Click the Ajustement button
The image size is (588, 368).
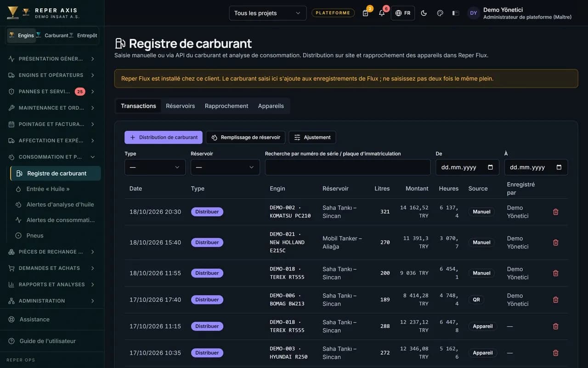point(312,137)
